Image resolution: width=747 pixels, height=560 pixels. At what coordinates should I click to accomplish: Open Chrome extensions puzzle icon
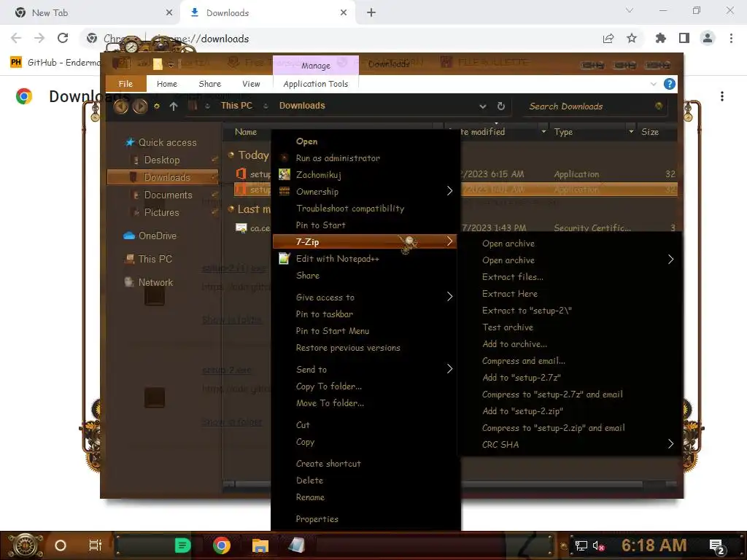tap(660, 38)
